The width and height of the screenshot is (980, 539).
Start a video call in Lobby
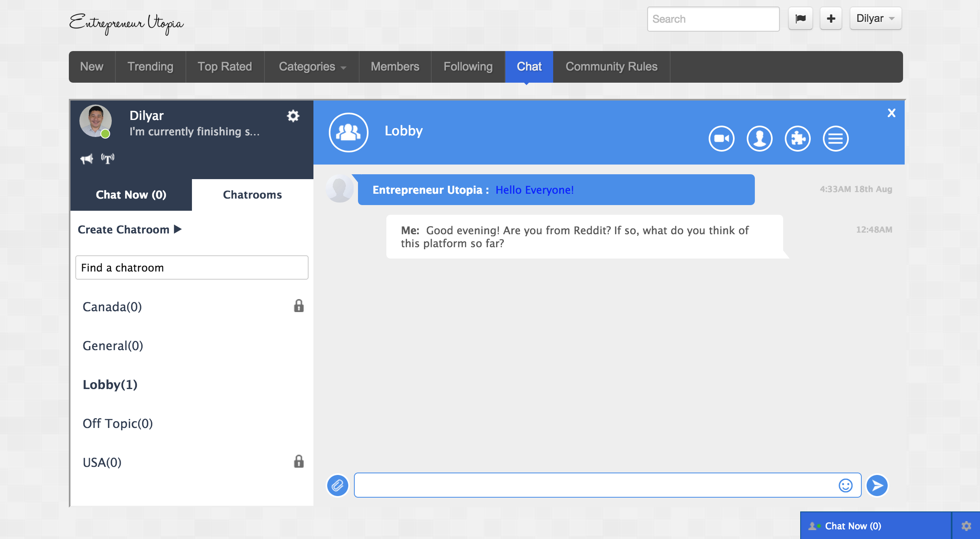tap(721, 139)
